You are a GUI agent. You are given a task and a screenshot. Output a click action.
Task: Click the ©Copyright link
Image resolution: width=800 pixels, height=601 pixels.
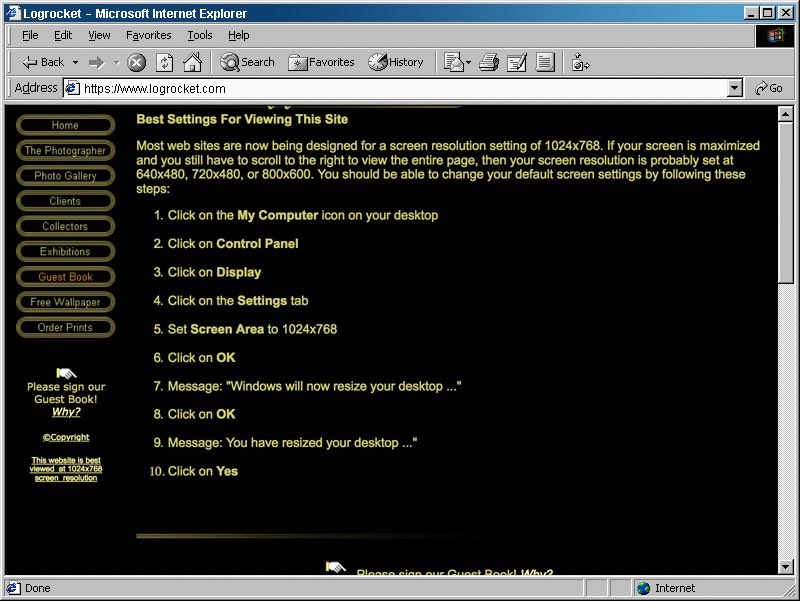(x=66, y=437)
